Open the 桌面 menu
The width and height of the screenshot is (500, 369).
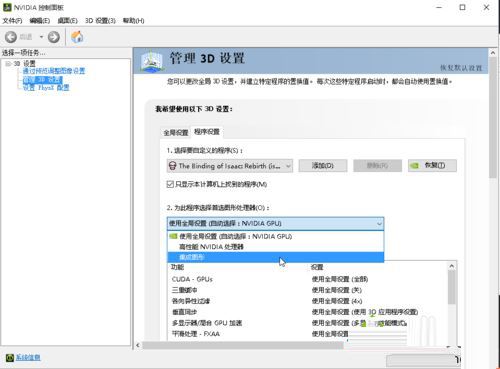click(67, 21)
